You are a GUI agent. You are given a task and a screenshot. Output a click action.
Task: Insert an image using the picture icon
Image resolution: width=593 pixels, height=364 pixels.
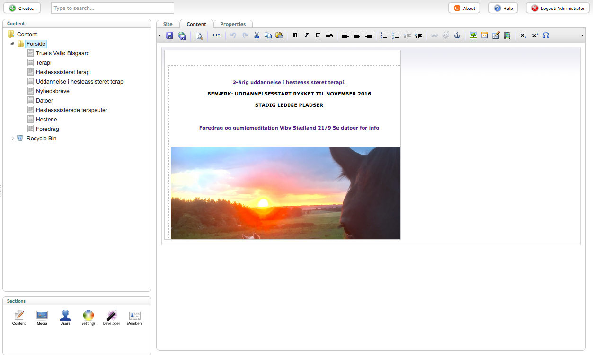473,35
